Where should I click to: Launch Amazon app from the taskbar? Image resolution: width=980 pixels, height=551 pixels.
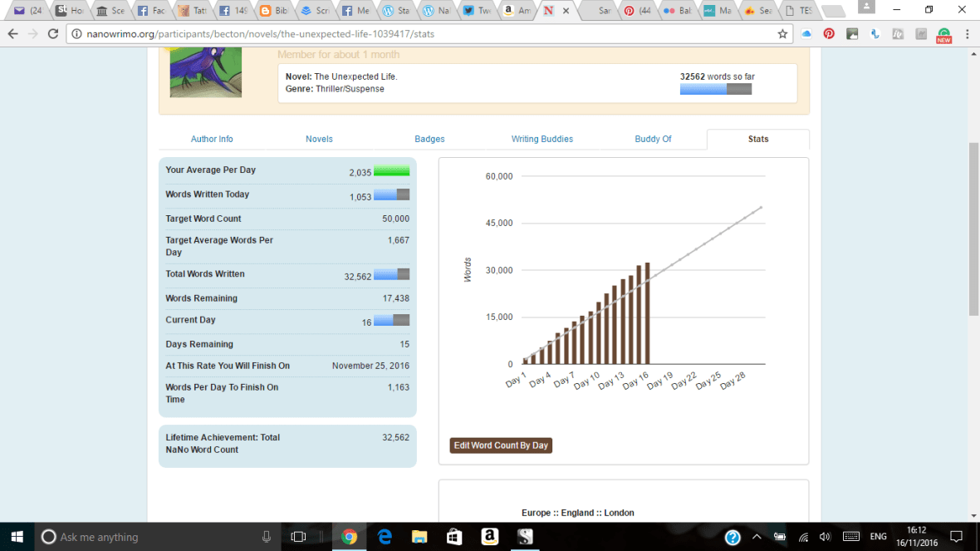pos(489,537)
